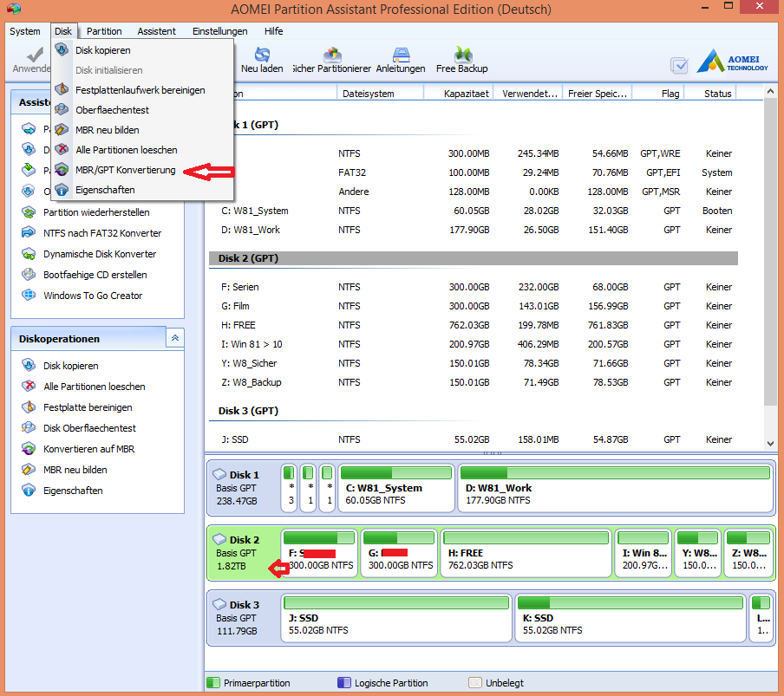Image resolution: width=784 pixels, height=696 pixels.
Task: Click the Dateisystem column header
Action: click(x=380, y=94)
